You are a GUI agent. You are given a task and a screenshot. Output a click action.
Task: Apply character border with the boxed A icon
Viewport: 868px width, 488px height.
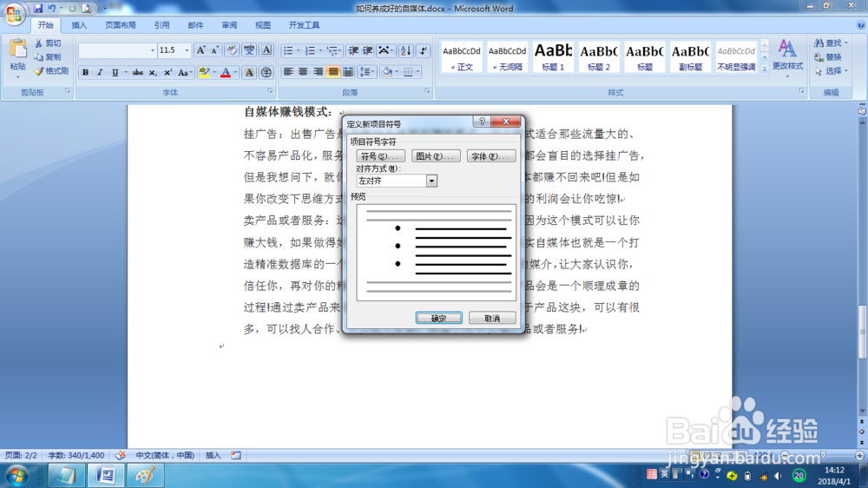pyautogui.click(x=266, y=50)
